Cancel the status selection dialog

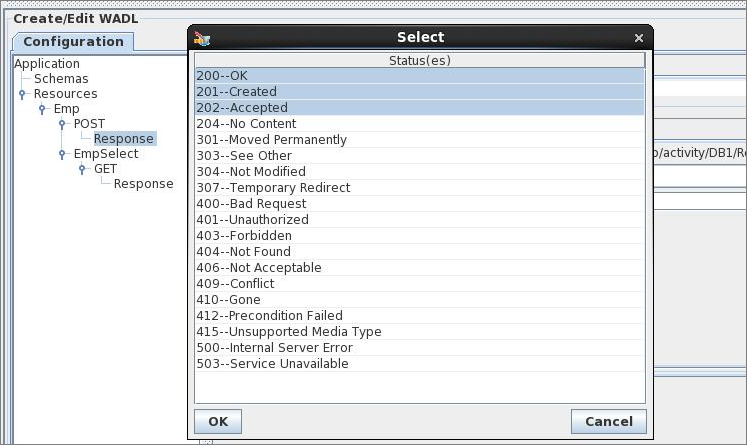pos(609,422)
